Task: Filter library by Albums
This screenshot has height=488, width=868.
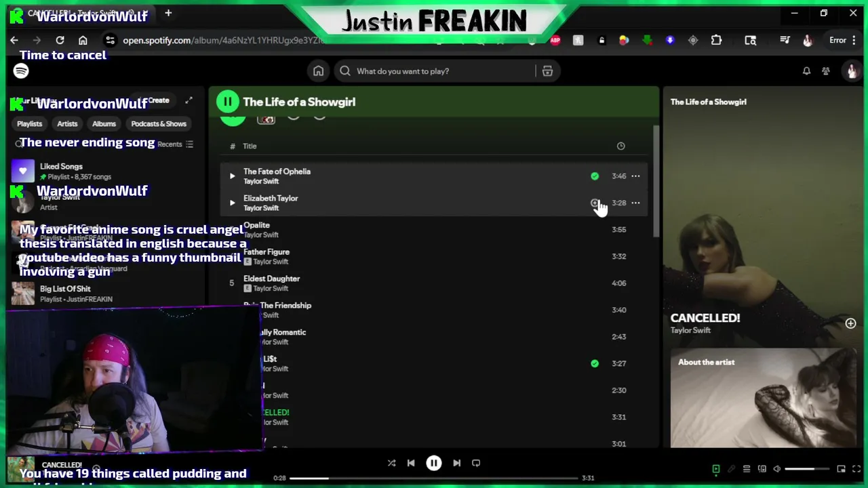Action: click(x=104, y=123)
